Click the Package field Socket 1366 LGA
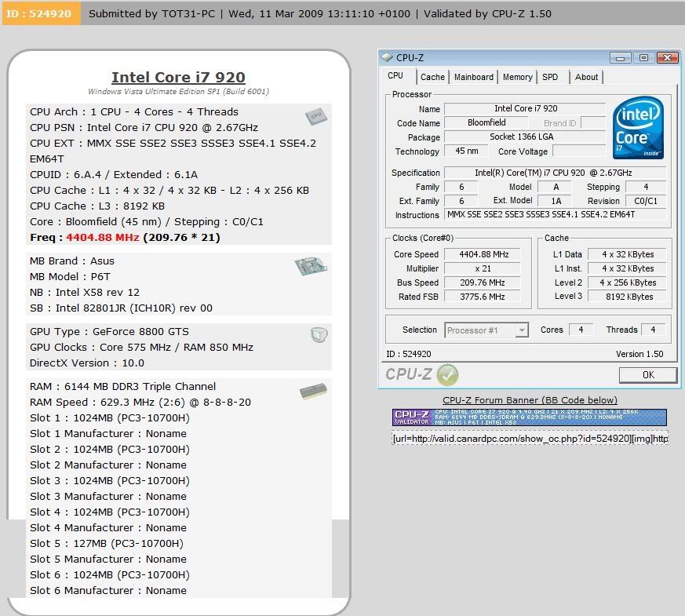This screenshot has height=616, width=685. 525,137
